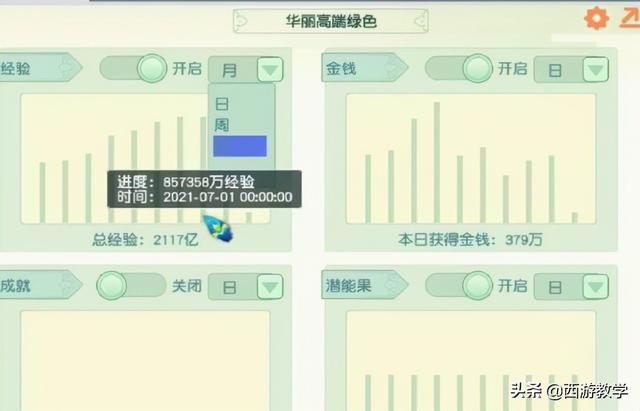Click the 总经验: 2117亿 text
The image size is (640, 411).
(x=145, y=240)
